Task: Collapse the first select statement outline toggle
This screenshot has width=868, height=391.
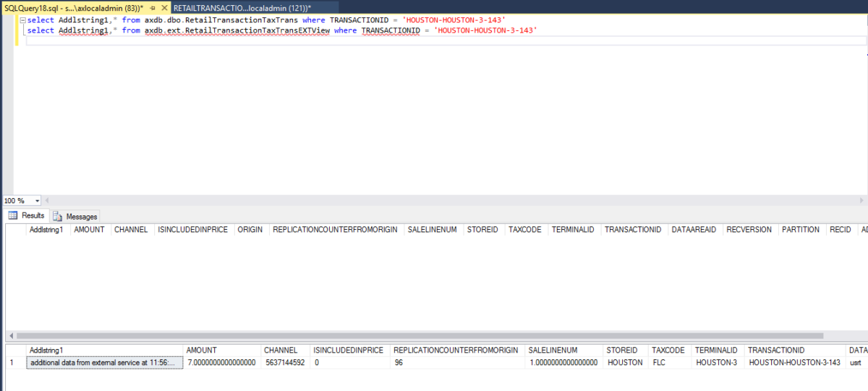Action: click(22, 20)
